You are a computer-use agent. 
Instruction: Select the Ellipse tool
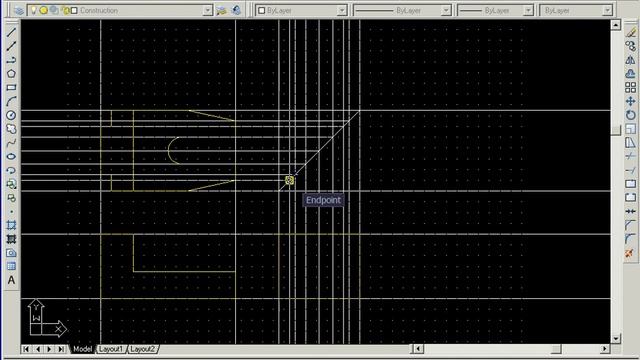click(11, 156)
